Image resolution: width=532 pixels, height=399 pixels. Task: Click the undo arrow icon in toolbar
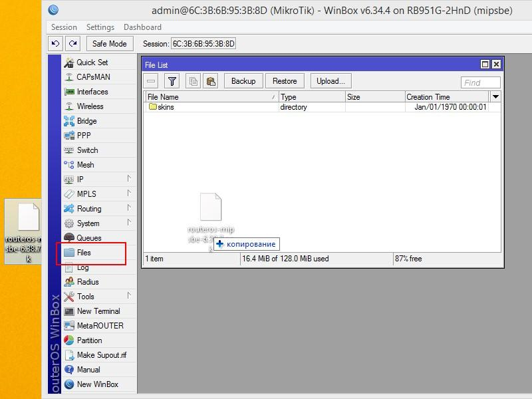coord(55,44)
